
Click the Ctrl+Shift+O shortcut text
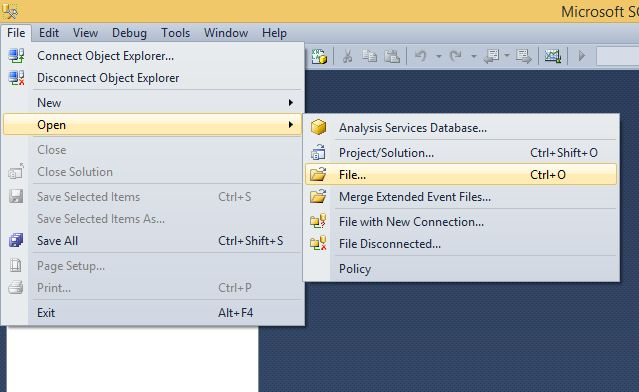click(x=564, y=153)
